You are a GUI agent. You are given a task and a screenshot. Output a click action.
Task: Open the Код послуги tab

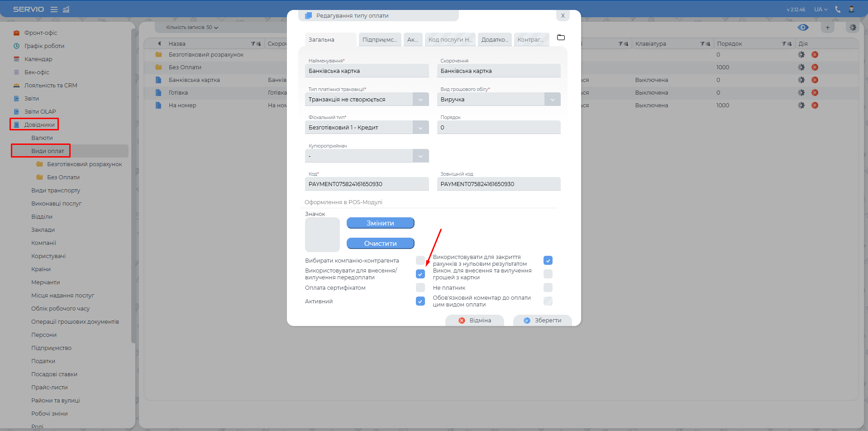click(x=450, y=40)
